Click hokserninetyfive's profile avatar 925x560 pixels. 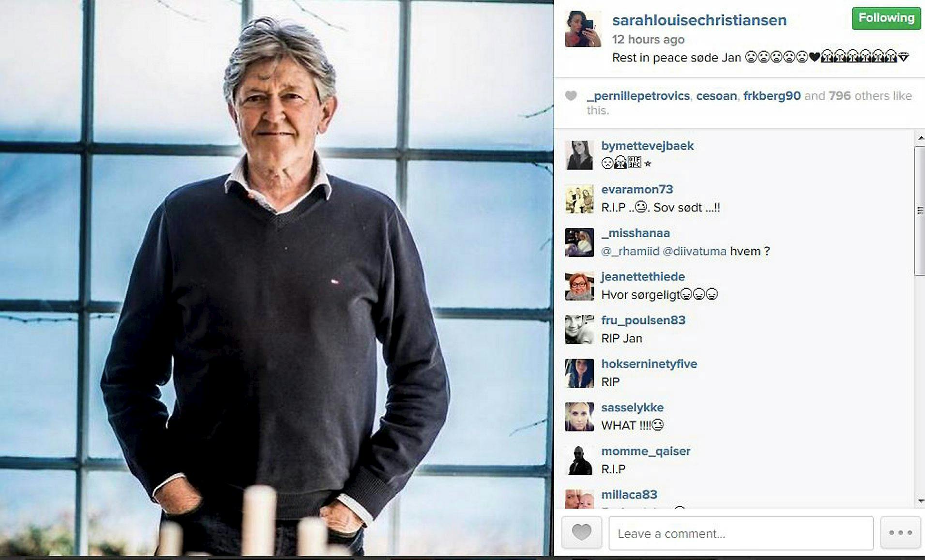(579, 373)
